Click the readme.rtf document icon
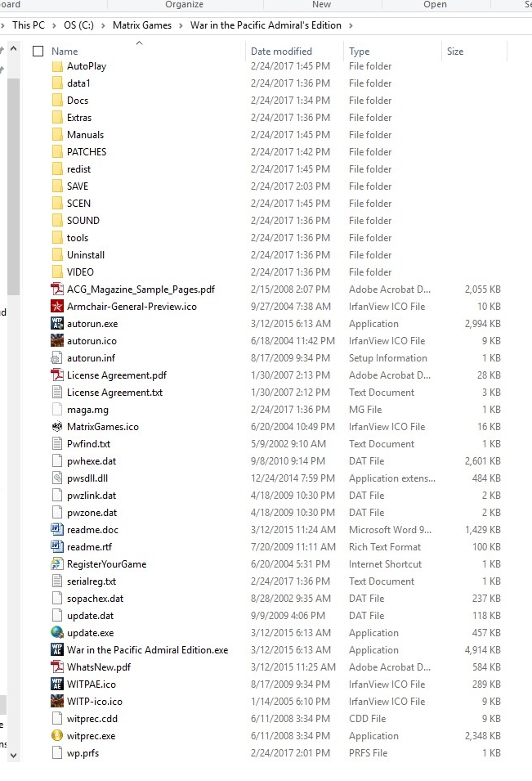The height and width of the screenshot is (781, 532). click(57, 547)
